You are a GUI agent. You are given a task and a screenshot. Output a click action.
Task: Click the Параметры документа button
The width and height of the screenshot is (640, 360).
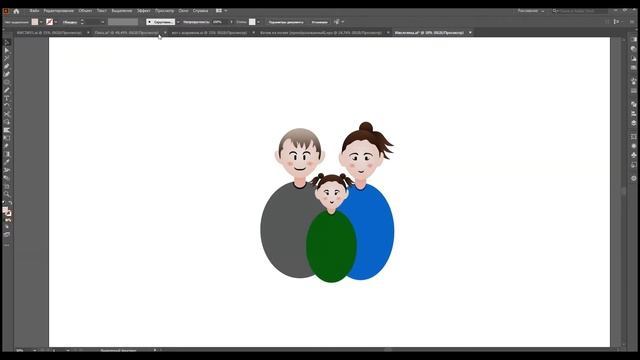tap(286, 22)
